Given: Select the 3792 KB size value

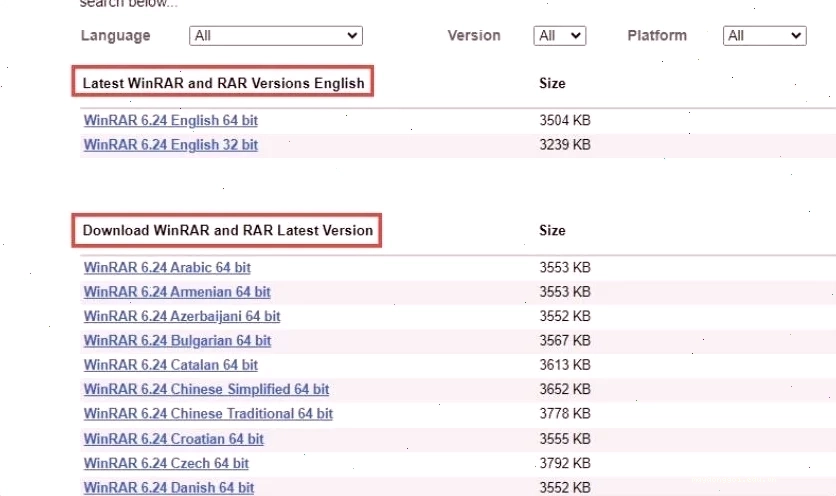Looking at the screenshot, I should pyautogui.click(x=565, y=463).
